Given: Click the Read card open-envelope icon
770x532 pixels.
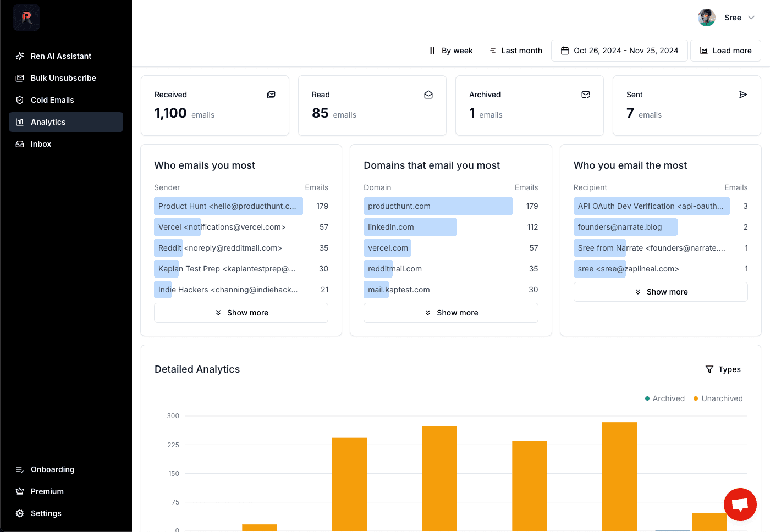Looking at the screenshot, I should 428,95.
